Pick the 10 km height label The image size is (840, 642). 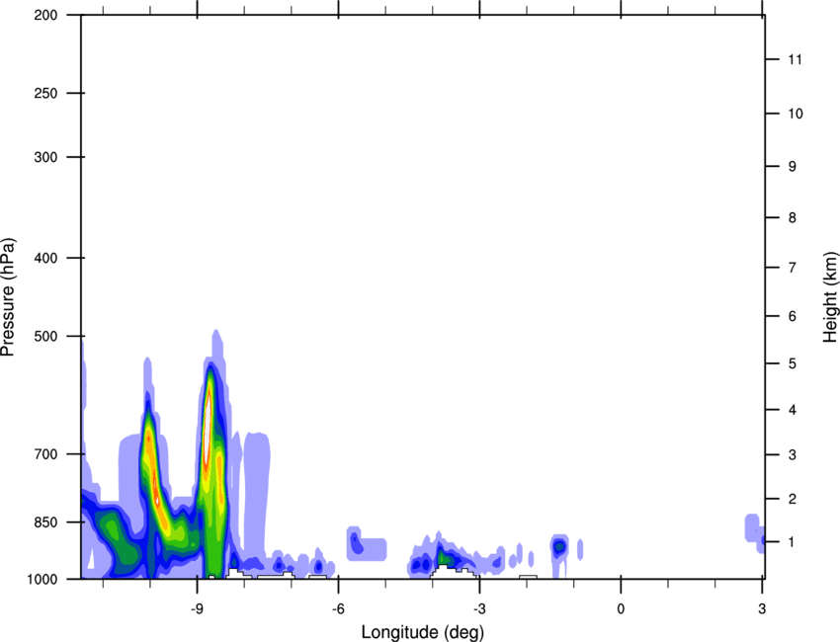coord(795,114)
